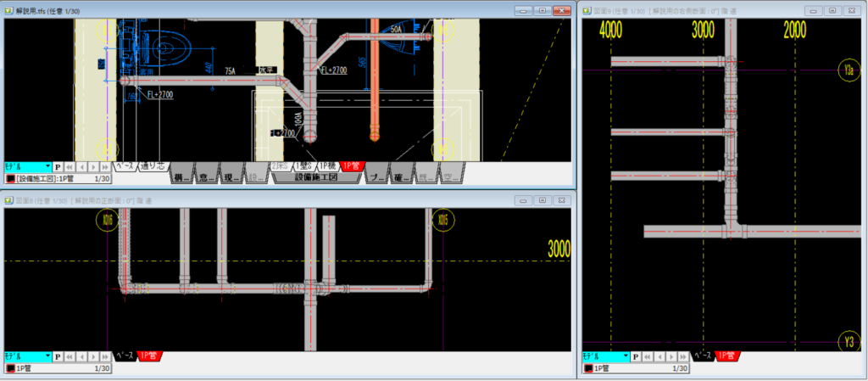Select the 1P機 layer tab
Viewport: 868px width, 381px height.
tap(326, 166)
